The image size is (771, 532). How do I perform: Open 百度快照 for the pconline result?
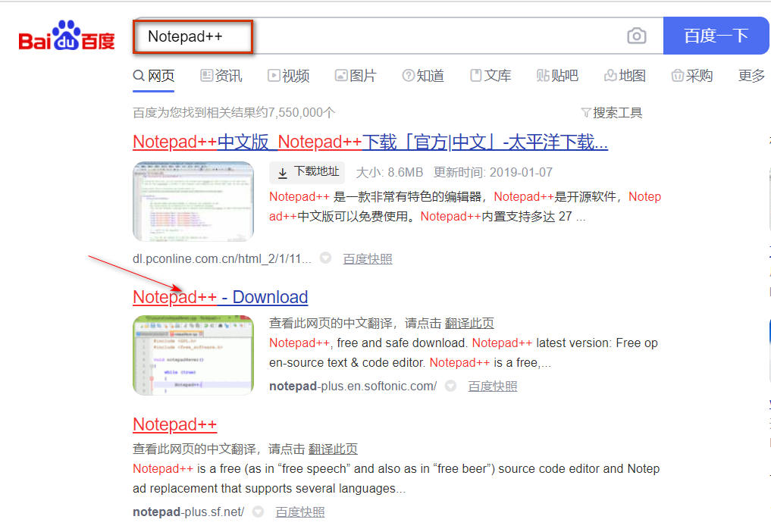coord(368,259)
